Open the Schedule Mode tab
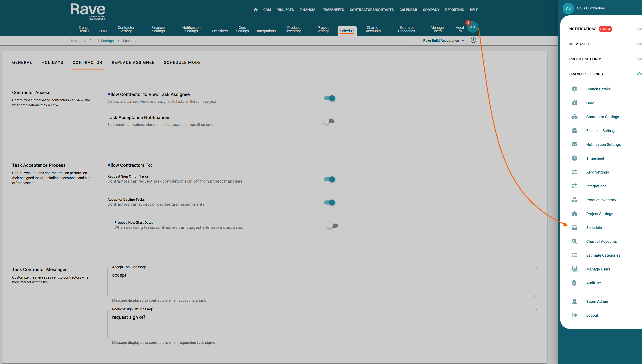The image size is (642, 364). pyautogui.click(x=182, y=63)
